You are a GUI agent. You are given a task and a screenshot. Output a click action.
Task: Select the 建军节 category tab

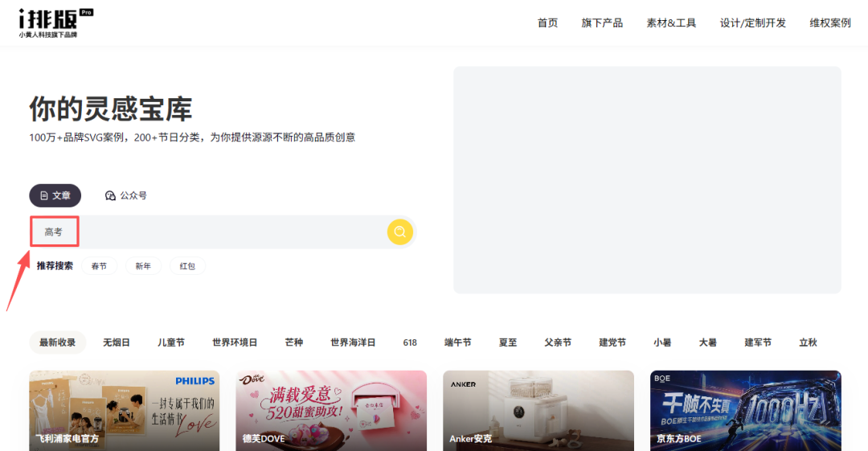point(758,342)
